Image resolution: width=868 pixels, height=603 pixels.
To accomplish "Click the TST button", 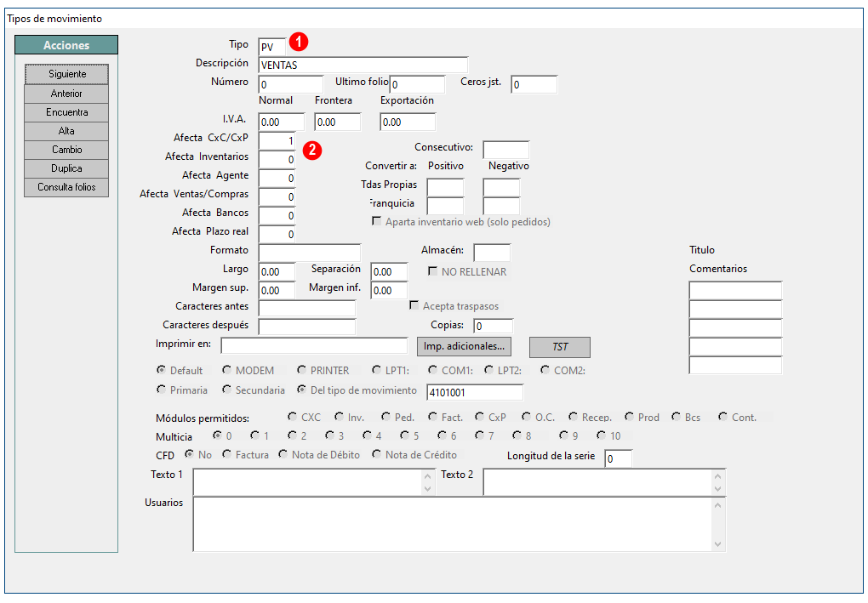I will [x=560, y=347].
